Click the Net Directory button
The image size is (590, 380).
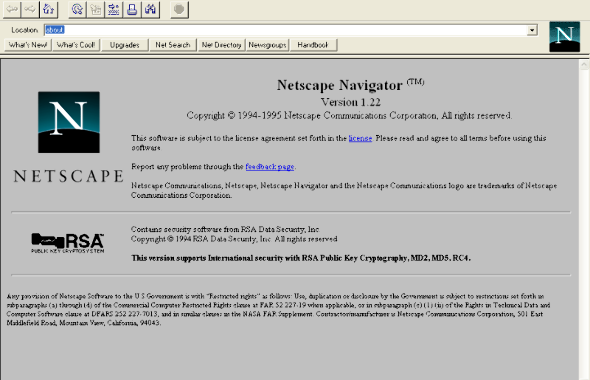tap(221, 45)
